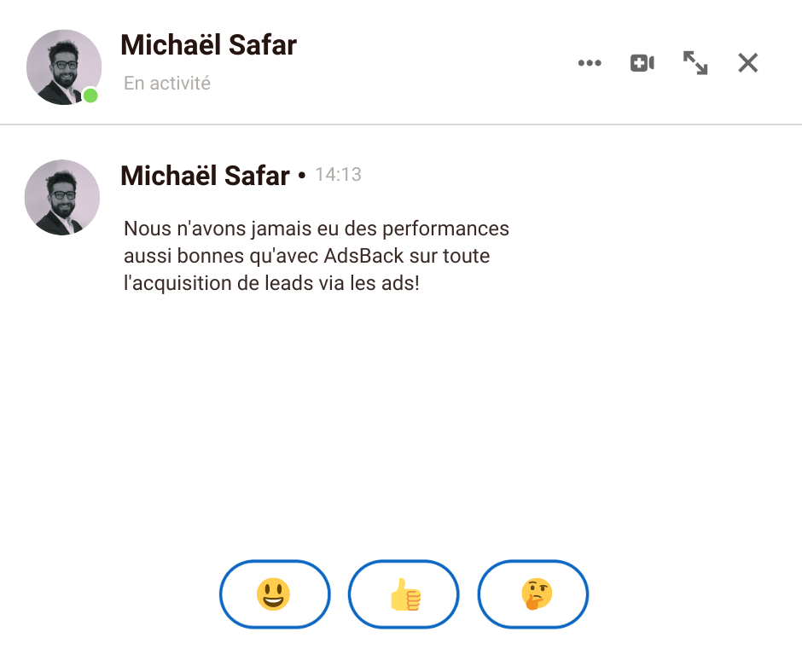React with the thumbs up emoji

[x=404, y=594]
